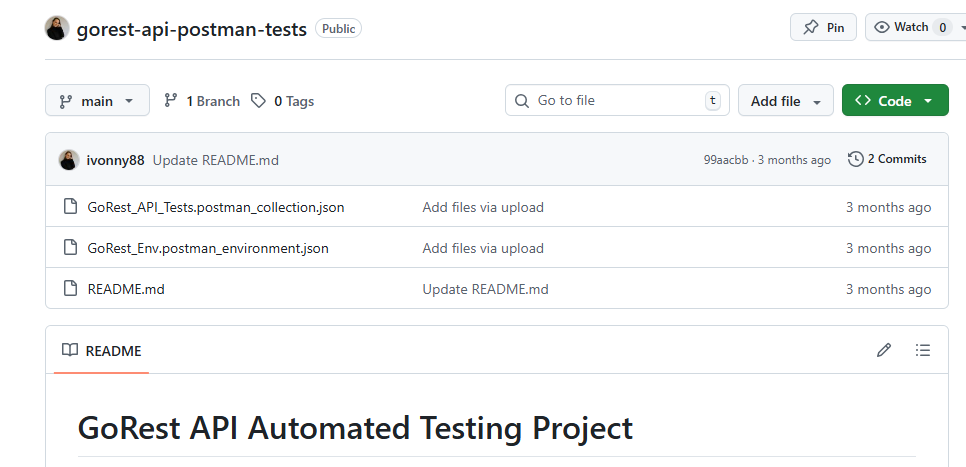Click the branch icon beside 1 Branch

pos(171,100)
